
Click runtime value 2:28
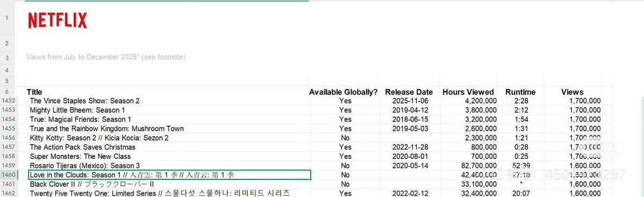520,101
